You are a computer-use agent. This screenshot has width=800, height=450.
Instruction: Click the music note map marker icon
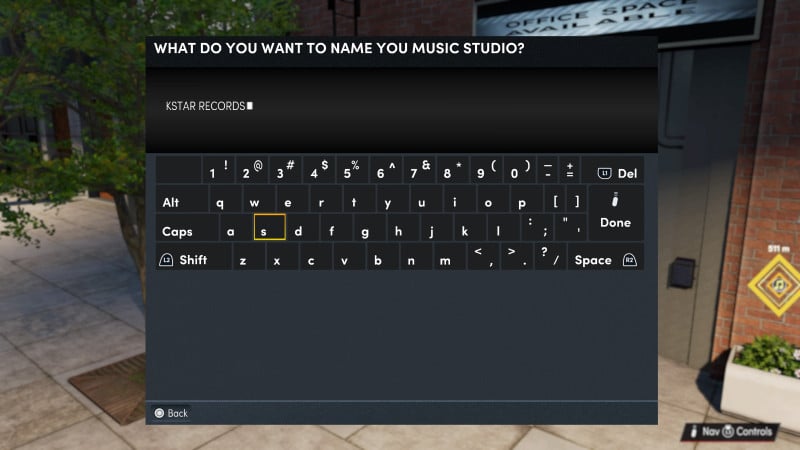777,285
